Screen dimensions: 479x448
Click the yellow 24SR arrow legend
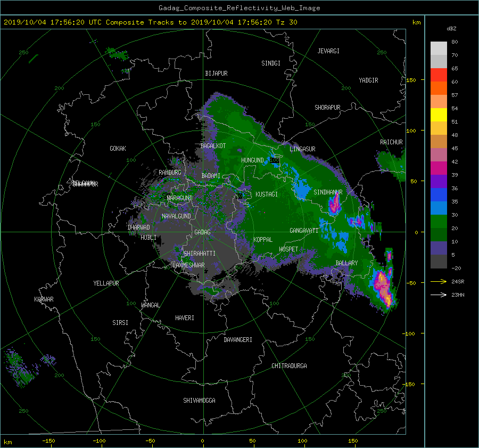439,282
